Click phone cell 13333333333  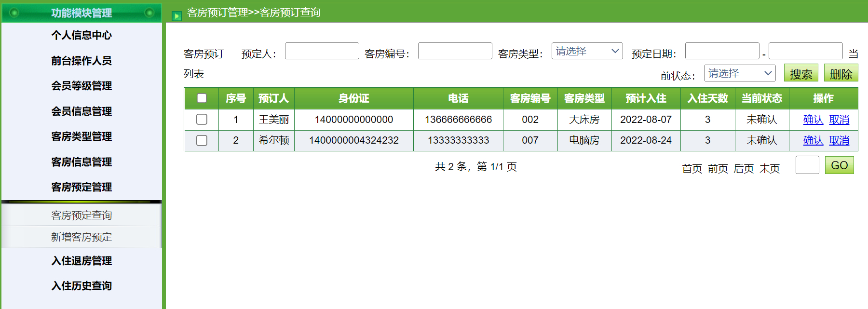tap(458, 140)
